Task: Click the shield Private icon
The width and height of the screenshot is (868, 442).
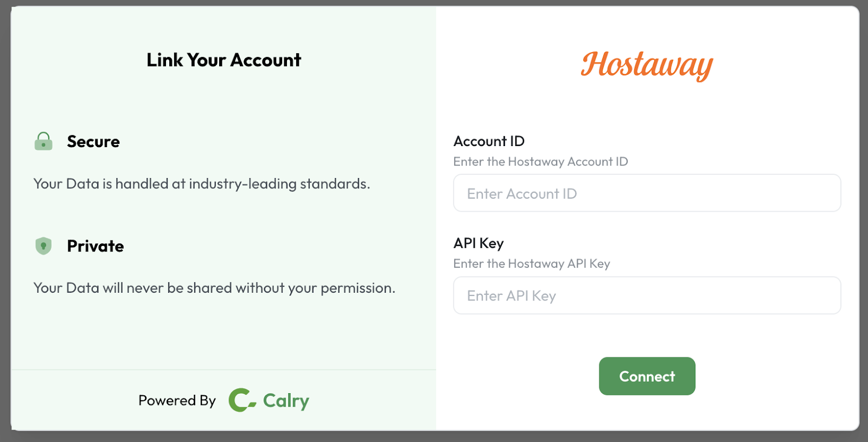Action: [x=43, y=246]
